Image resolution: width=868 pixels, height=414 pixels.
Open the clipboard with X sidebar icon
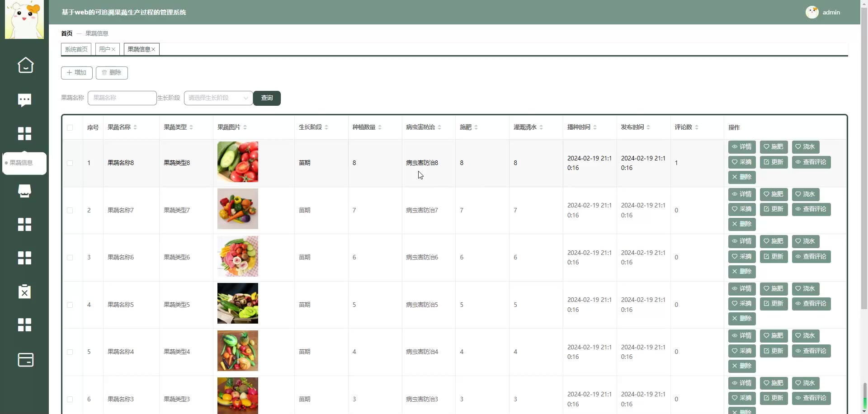(24, 292)
